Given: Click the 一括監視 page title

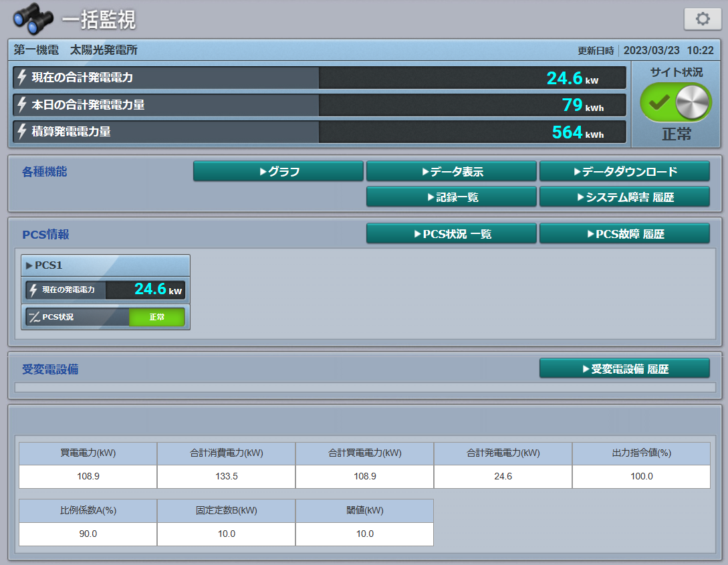Looking at the screenshot, I should (98, 19).
